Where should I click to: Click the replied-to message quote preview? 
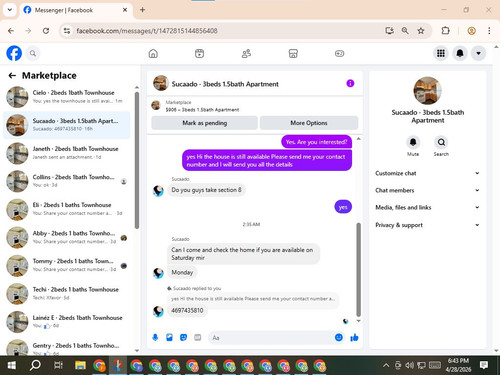click(253, 299)
